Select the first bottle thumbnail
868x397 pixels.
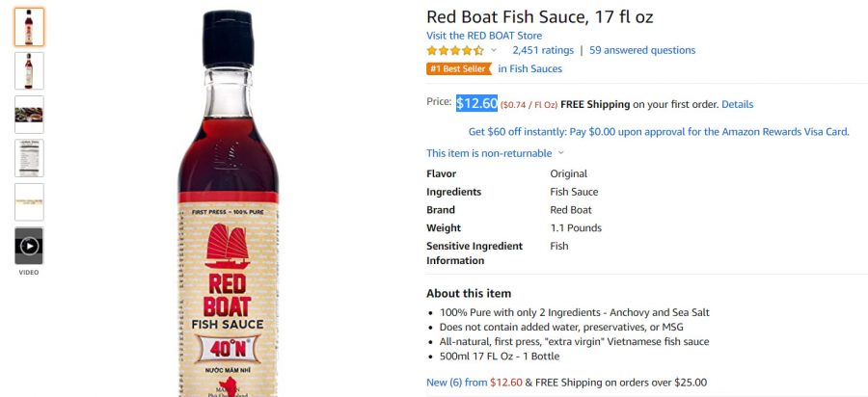[x=29, y=27]
